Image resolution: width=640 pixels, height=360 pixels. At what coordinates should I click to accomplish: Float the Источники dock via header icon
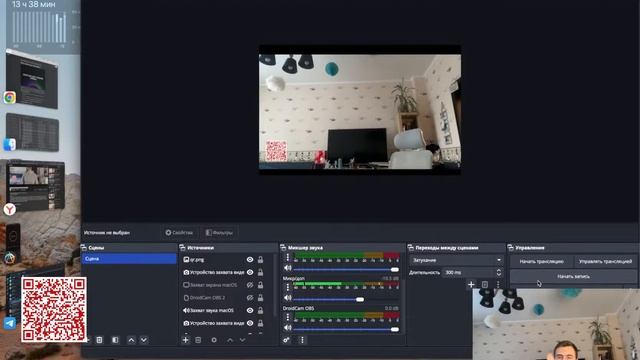tap(182, 248)
